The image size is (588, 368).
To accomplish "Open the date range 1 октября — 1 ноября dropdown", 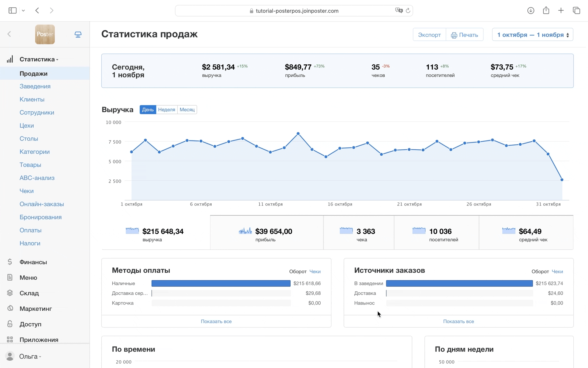I will [x=532, y=35].
